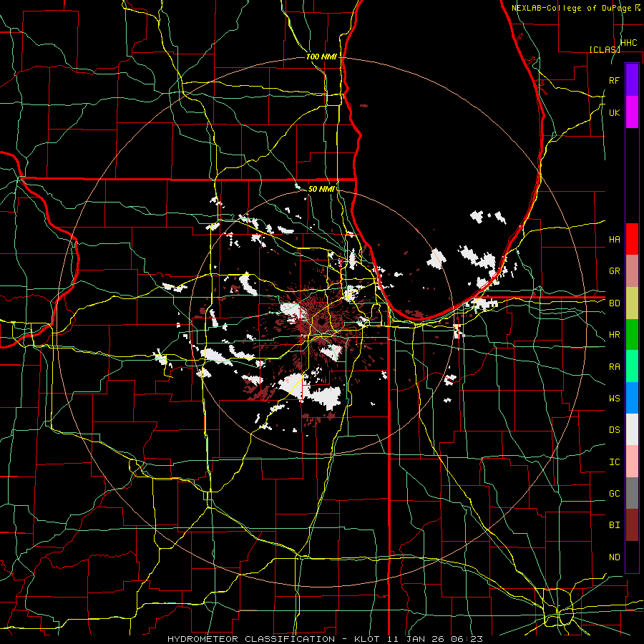Click the purple RF color swatch in legend

632,80
